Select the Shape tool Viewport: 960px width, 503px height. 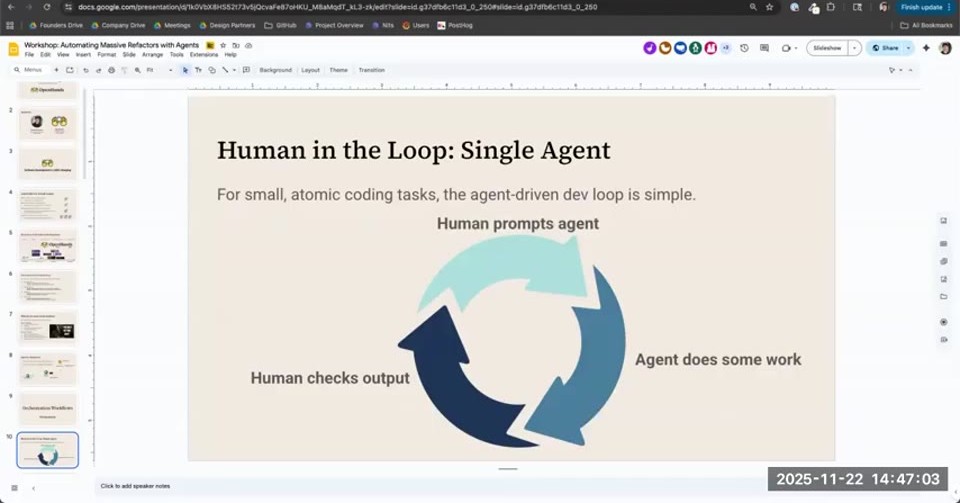pos(212,70)
